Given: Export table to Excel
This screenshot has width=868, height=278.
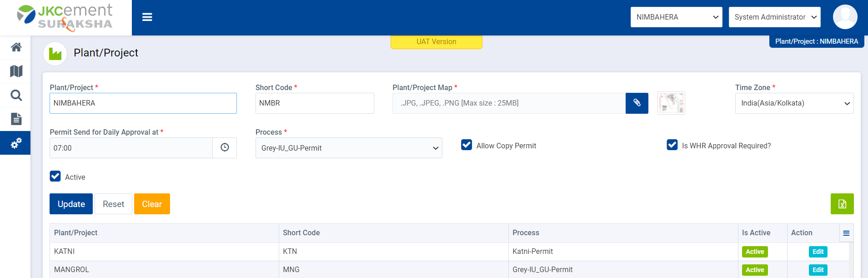Looking at the screenshot, I should [x=842, y=204].
